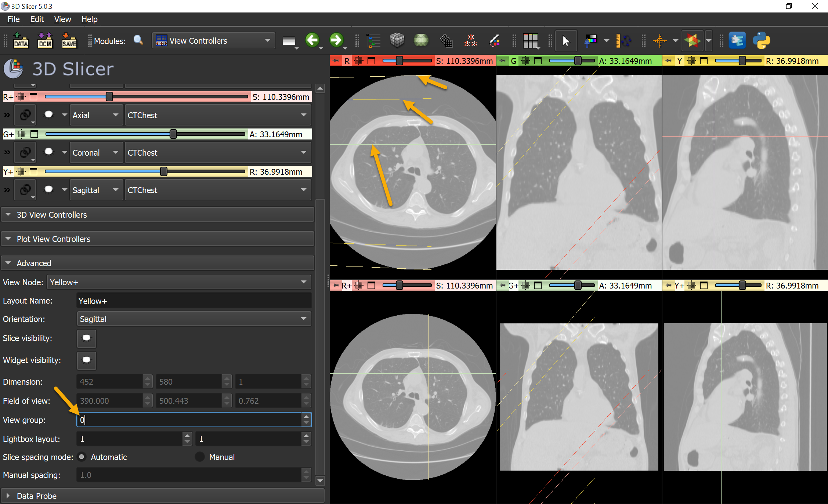The width and height of the screenshot is (828, 504).
Task: Toggle the crosshair icon
Action: pyautogui.click(x=659, y=40)
